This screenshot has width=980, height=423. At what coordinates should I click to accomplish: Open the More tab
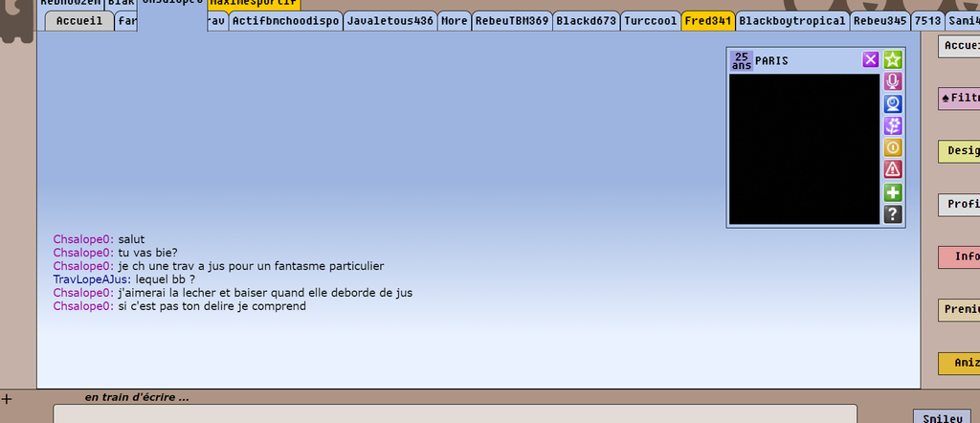455,21
